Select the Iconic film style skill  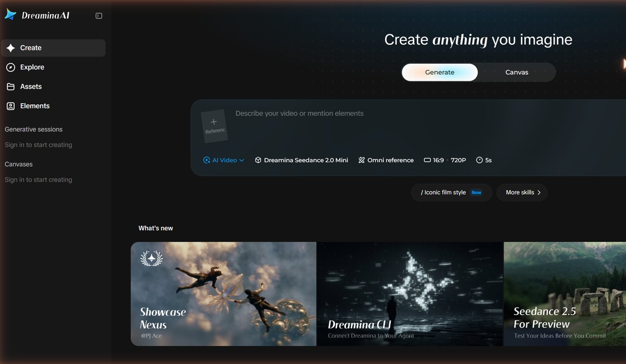[452, 192]
